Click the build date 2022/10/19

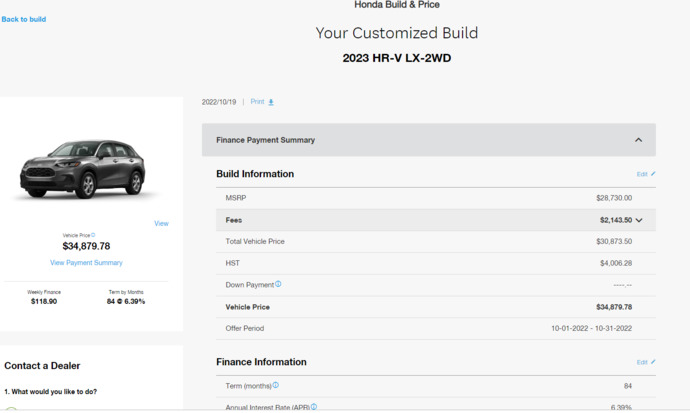click(x=219, y=102)
